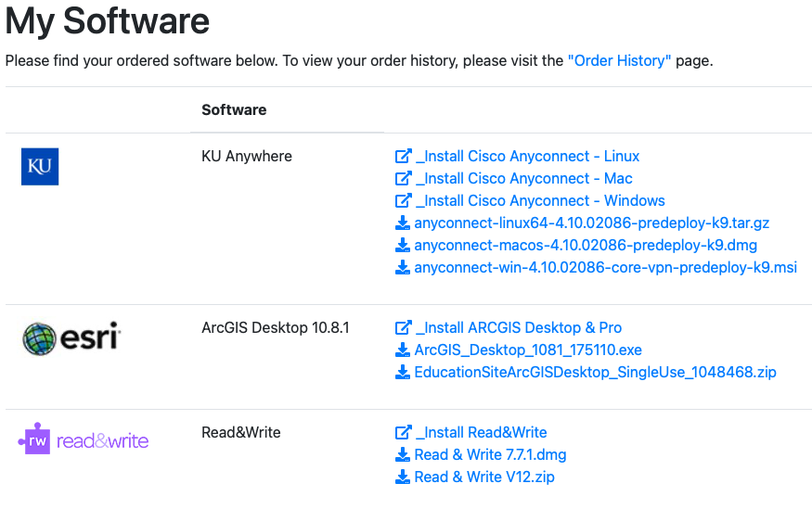812x509 pixels.
Task: Download Read & Write 7.7.1.dmg
Action: (490, 454)
